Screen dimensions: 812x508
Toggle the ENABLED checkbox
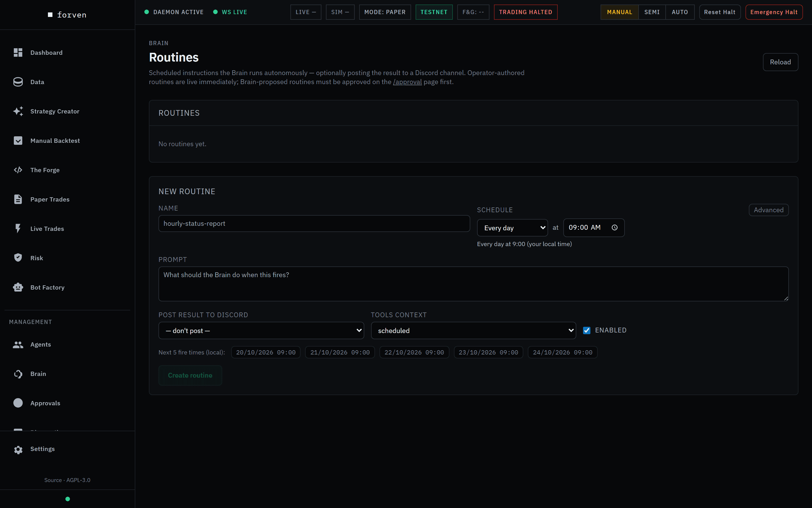click(x=586, y=330)
